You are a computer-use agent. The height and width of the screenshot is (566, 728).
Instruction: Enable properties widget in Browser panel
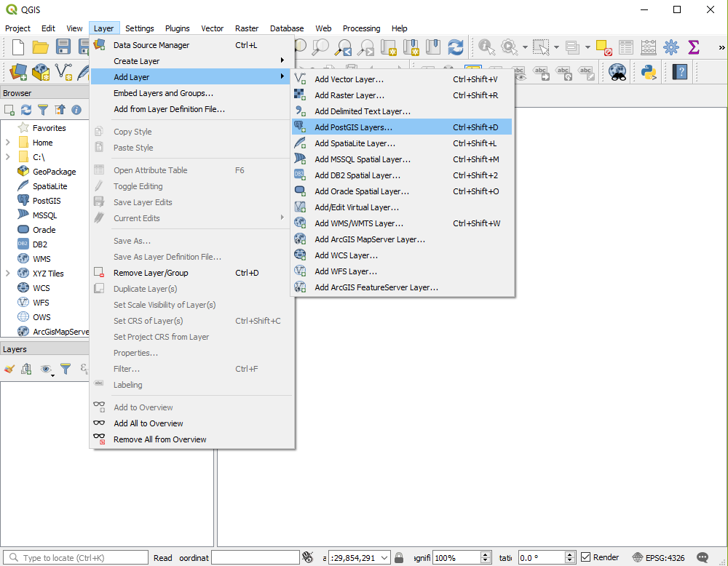[76, 109]
